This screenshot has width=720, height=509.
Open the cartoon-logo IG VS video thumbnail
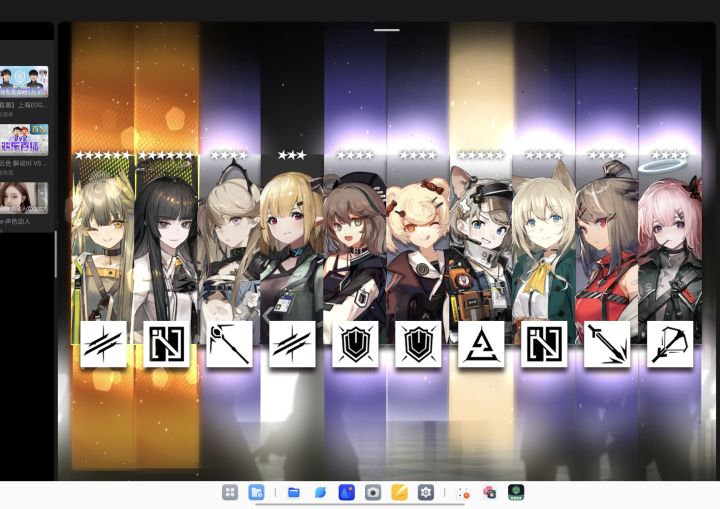tap(24, 139)
